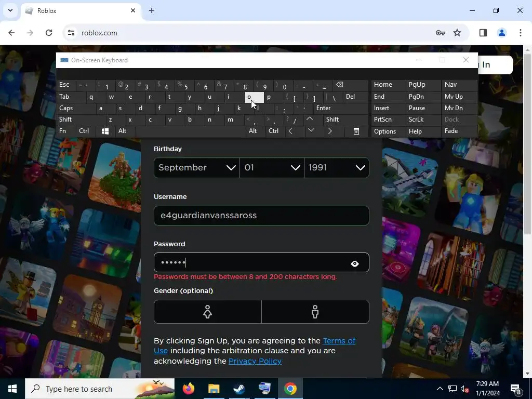This screenshot has width=532, height=399.
Task: Click the Password input field
Action: (x=261, y=262)
